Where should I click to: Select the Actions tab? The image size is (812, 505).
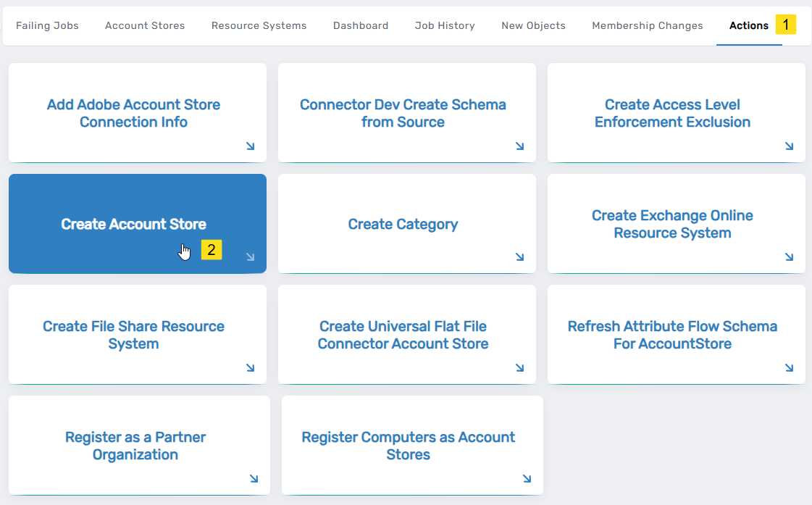(x=748, y=25)
